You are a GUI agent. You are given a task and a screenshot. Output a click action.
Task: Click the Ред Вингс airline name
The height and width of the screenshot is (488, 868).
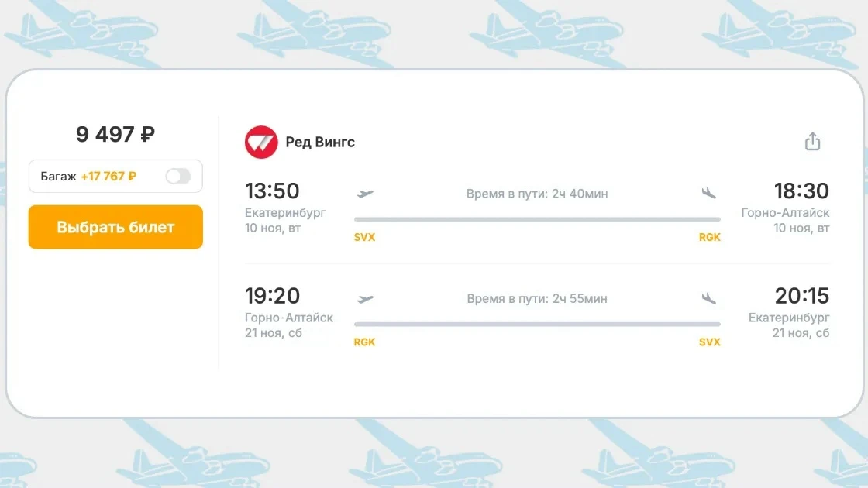point(320,143)
